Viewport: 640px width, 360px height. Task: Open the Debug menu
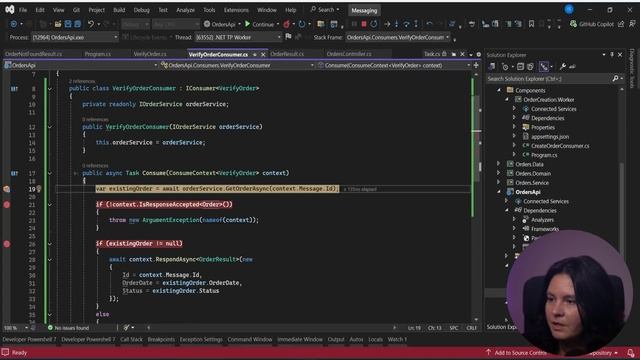[142, 10]
